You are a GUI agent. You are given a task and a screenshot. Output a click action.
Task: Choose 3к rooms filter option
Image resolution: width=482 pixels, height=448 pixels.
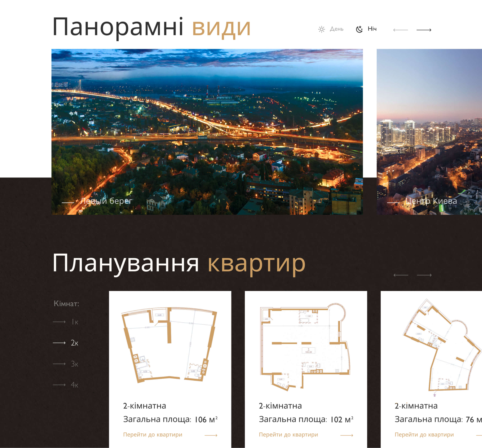point(74,364)
